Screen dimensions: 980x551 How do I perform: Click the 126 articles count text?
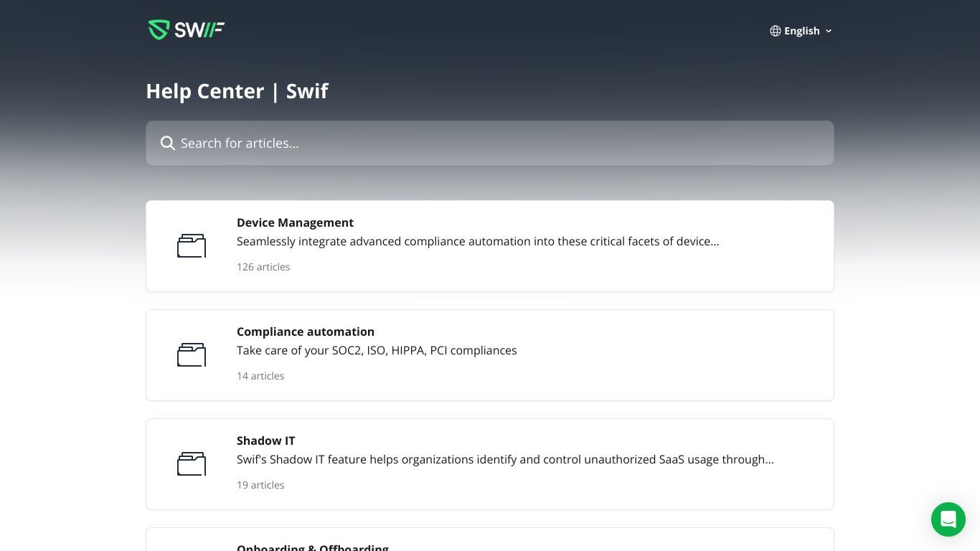click(x=263, y=267)
